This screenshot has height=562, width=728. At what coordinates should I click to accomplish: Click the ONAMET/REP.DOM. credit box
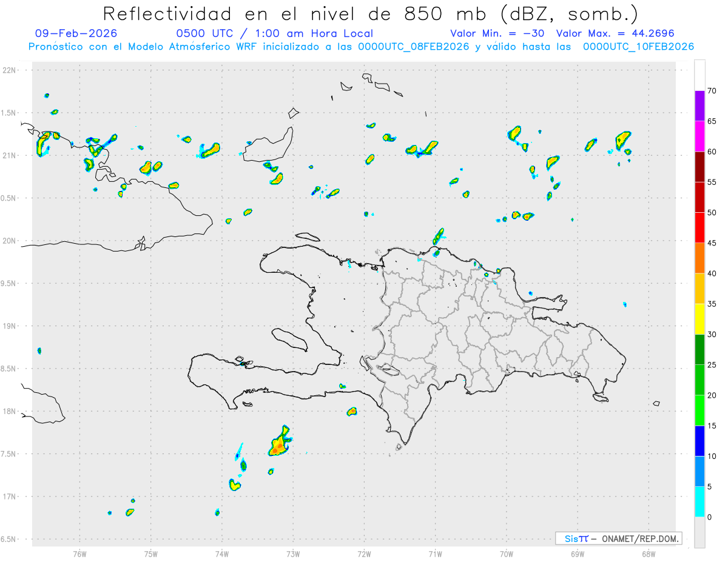click(618, 538)
